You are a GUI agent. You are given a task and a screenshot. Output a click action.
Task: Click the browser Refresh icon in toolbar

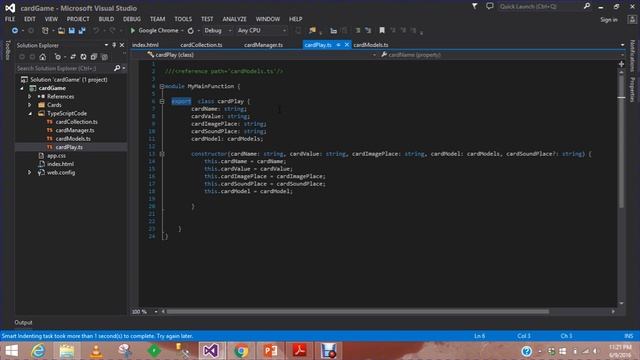(x=191, y=31)
